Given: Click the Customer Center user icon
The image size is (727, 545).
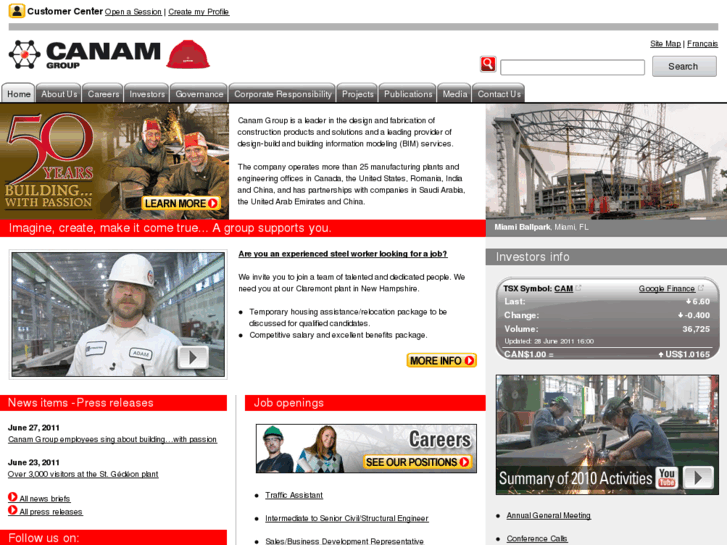Looking at the screenshot, I should coord(17,10).
